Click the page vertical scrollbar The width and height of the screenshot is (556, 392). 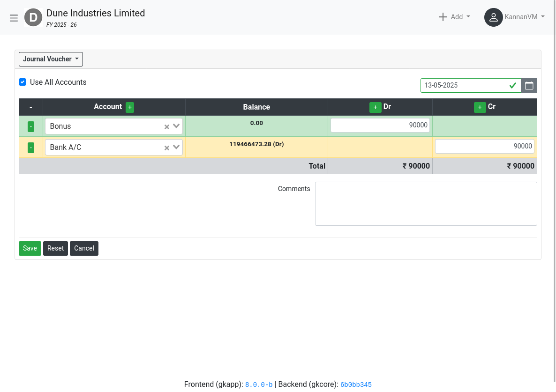(554, 191)
